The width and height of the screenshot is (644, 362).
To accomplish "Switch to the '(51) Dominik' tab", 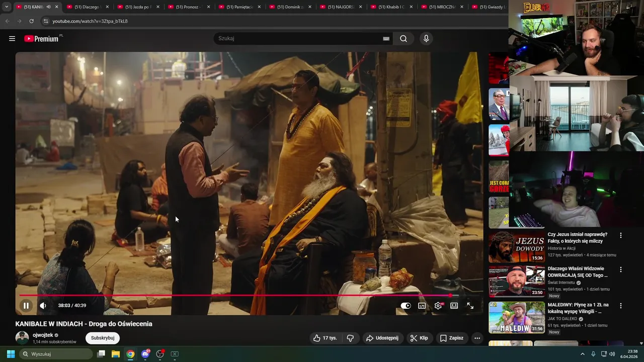I will (289, 7).
